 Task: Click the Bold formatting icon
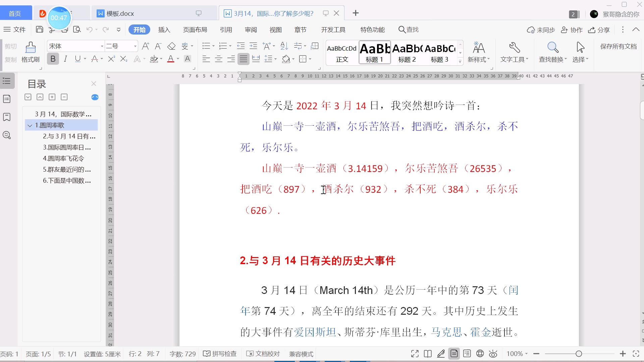53,59
